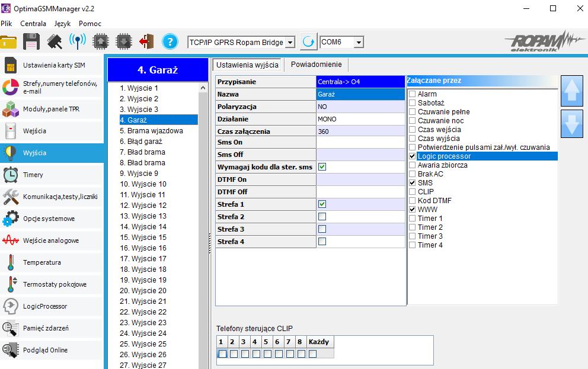Click Działanie value MONO
Viewport: 588px width, 369px height.
coord(360,119)
